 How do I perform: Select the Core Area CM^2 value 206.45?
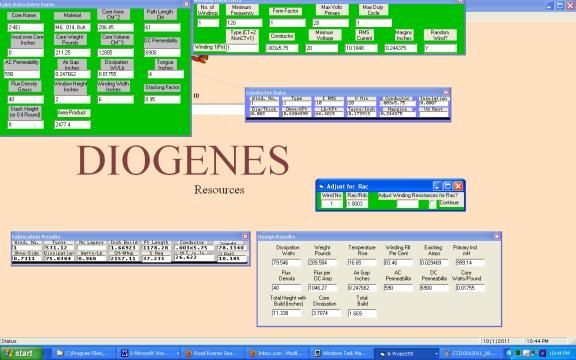point(115,28)
